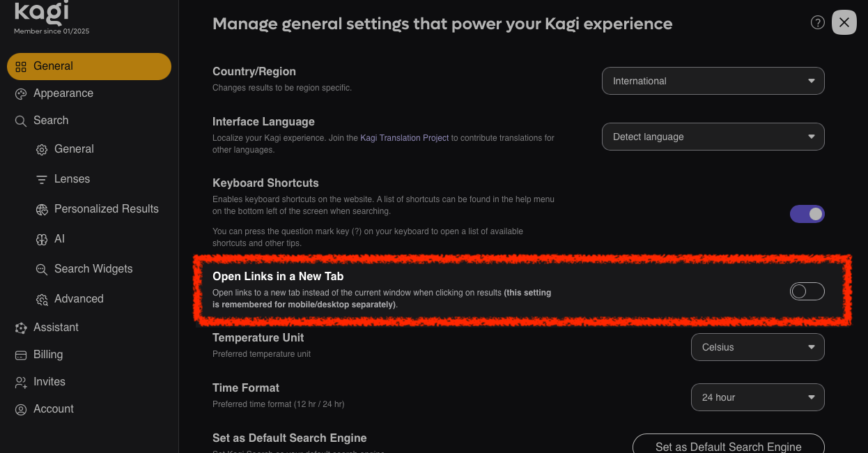Open the Temperature Unit dropdown
868x453 pixels.
[757, 347]
